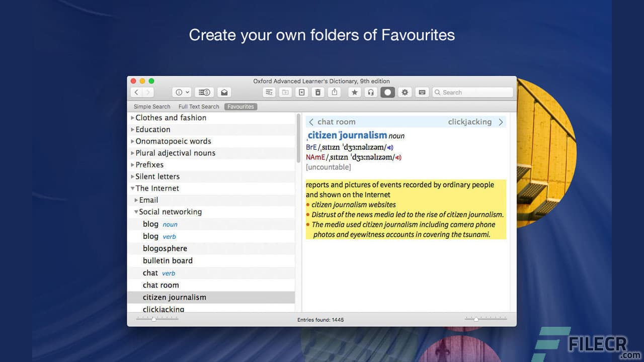Image resolution: width=644 pixels, height=362 pixels.
Task: Click the '[uncountable]' grammar label
Action: pos(329,167)
